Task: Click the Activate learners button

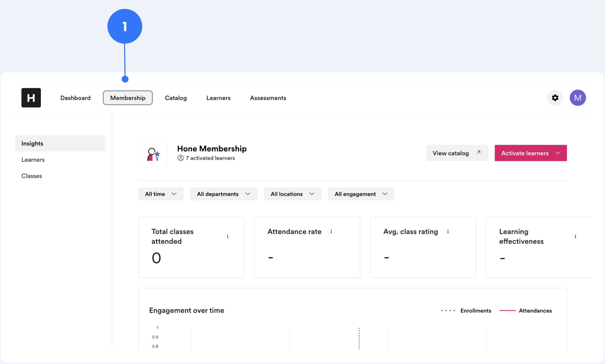Action: pos(531,153)
